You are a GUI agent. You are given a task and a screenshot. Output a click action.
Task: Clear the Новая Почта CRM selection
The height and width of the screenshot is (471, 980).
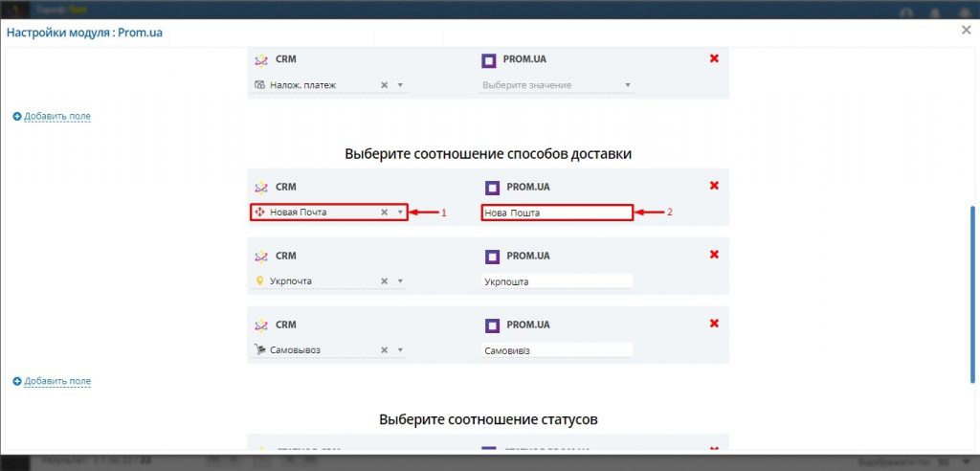pyautogui.click(x=385, y=213)
